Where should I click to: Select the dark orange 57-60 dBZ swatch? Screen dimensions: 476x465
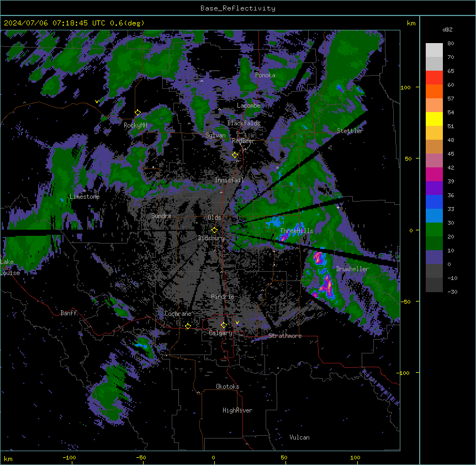[x=434, y=91]
